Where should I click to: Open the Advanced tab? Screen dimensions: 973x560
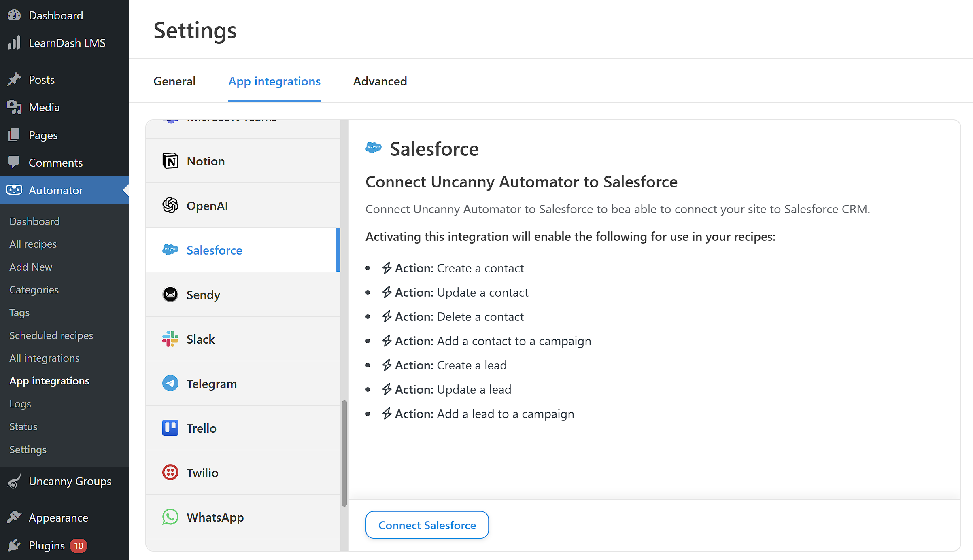380,81
